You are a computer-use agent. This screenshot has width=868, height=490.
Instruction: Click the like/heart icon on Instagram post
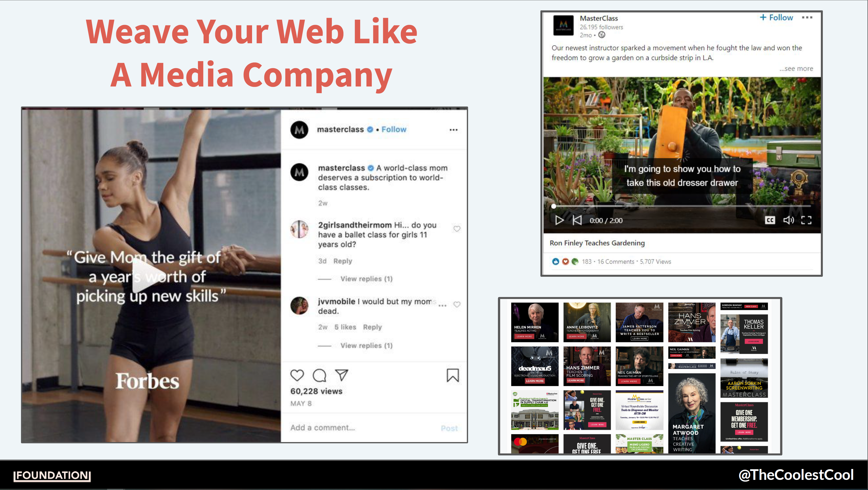[x=297, y=375]
